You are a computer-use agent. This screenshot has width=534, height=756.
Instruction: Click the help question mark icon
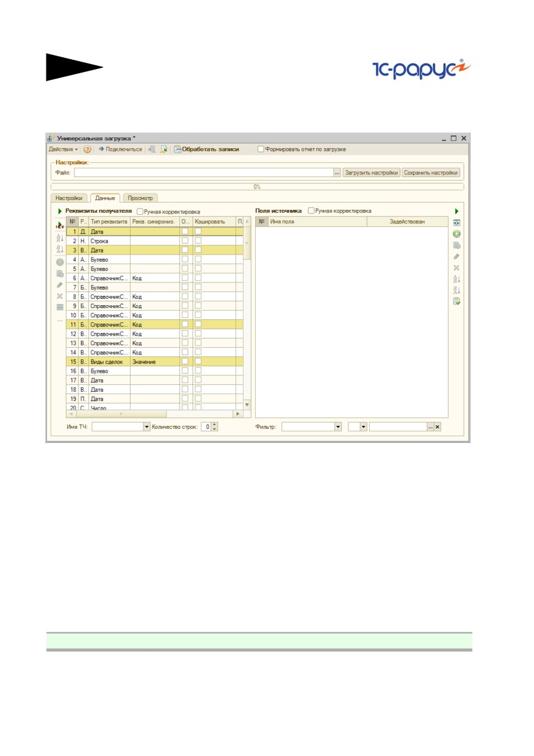[87, 149]
